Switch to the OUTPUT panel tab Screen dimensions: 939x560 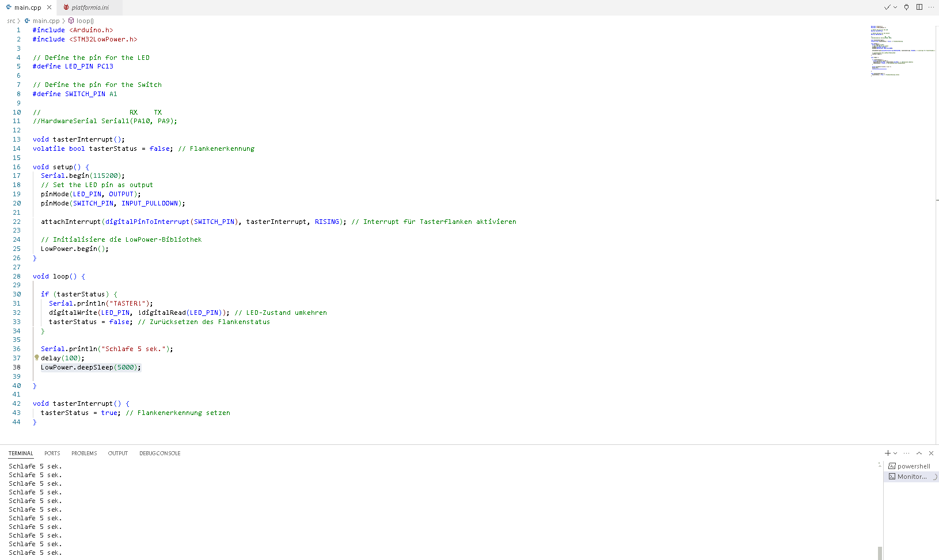[x=118, y=454]
